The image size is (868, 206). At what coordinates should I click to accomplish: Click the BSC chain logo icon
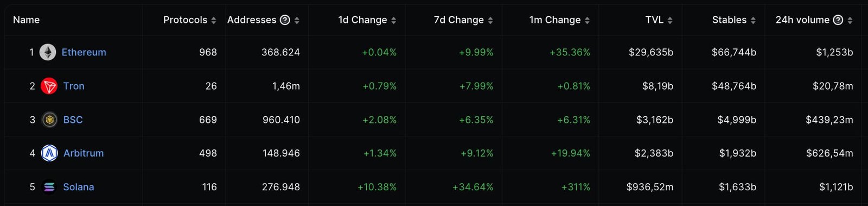[x=49, y=120]
